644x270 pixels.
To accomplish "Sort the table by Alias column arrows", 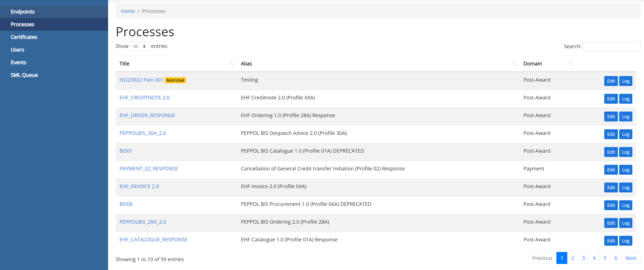I will (514, 64).
